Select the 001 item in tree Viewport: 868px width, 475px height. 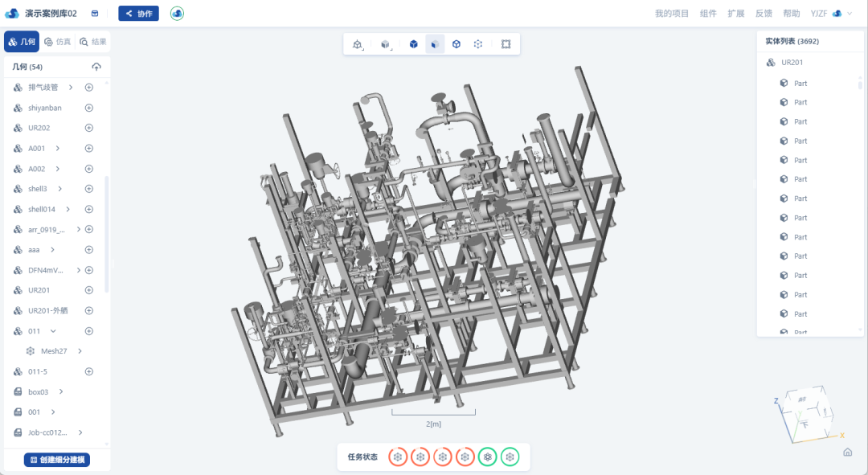(x=34, y=412)
